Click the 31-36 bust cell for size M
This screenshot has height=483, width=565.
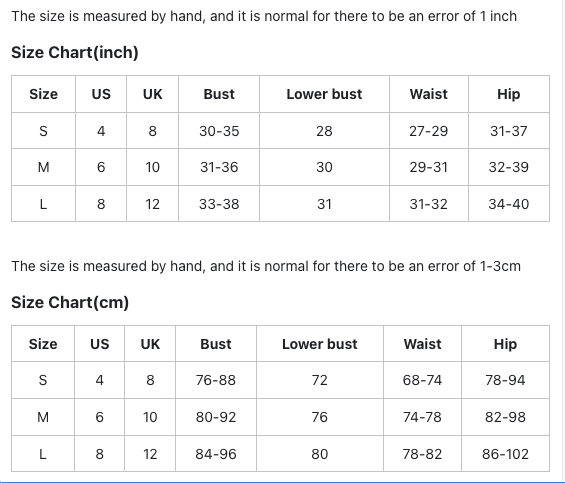pos(219,167)
